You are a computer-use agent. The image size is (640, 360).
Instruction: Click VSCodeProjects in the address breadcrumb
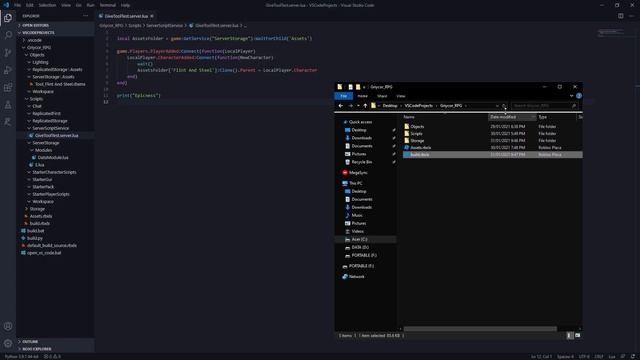[419, 106]
